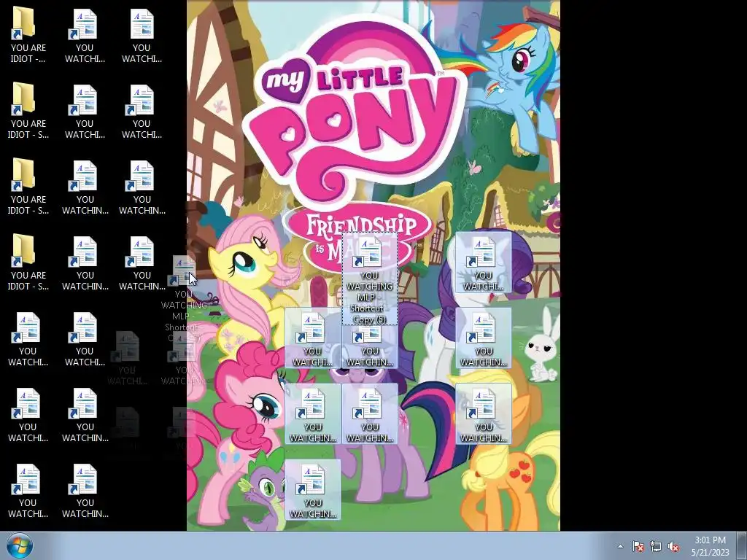
Task: Select the highlighted 'YOU WATCHING MLP - Shortcut - Copy (5)' icon
Action: (x=370, y=279)
